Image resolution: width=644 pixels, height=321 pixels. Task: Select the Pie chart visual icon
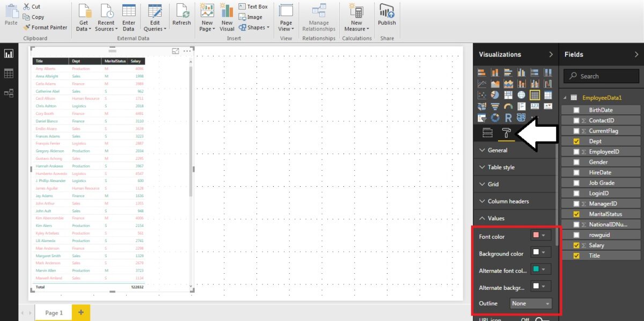click(x=495, y=94)
